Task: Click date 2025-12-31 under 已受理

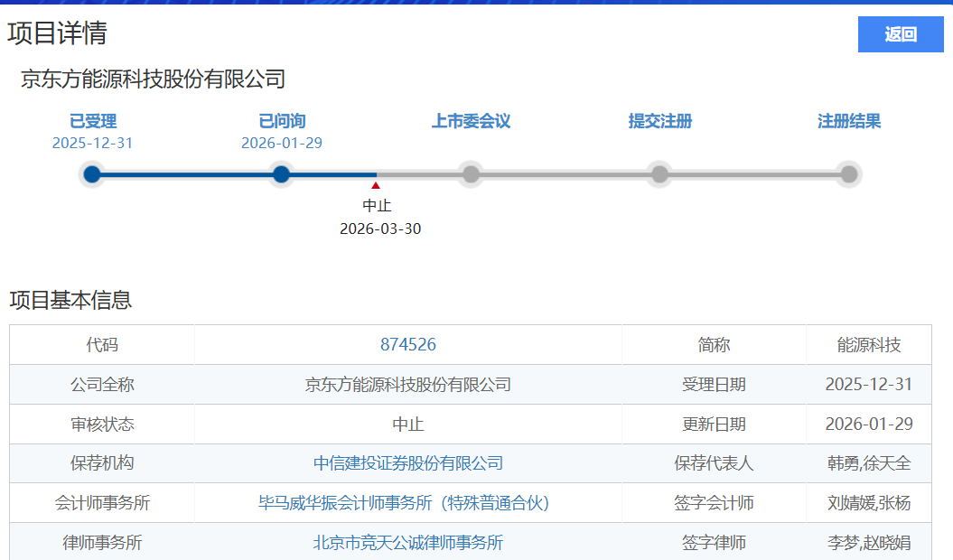Action: [x=92, y=143]
